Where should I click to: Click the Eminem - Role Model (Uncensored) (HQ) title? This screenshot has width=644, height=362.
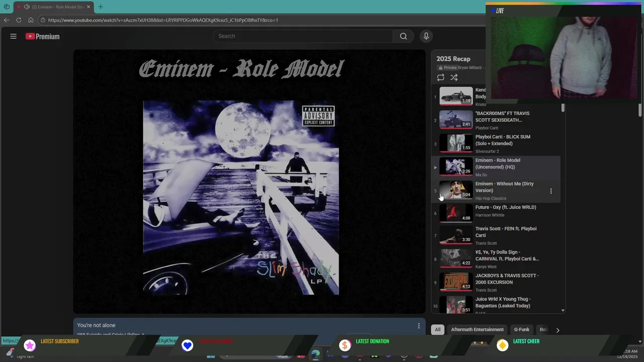click(x=498, y=163)
